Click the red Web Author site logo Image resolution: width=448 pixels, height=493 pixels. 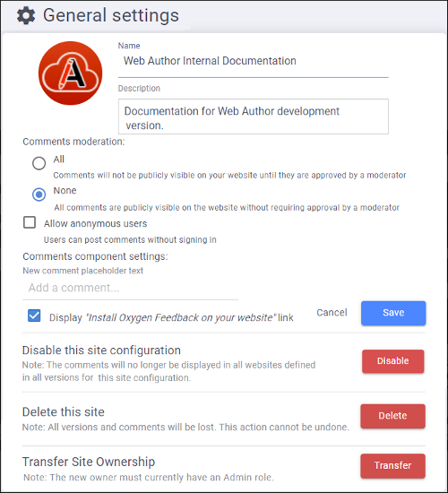[71, 73]
